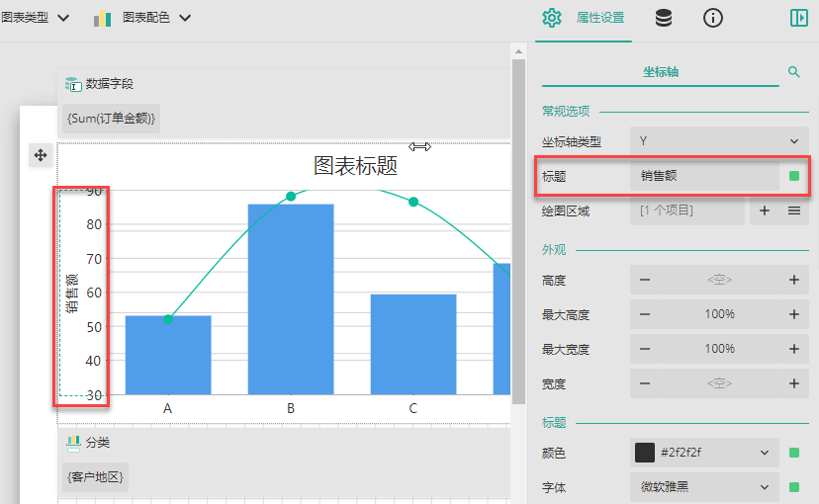The image size is (819, 504).
Task: Decrease 宽度 with minus
Action: pyautogui.click(x=645, y=383)
